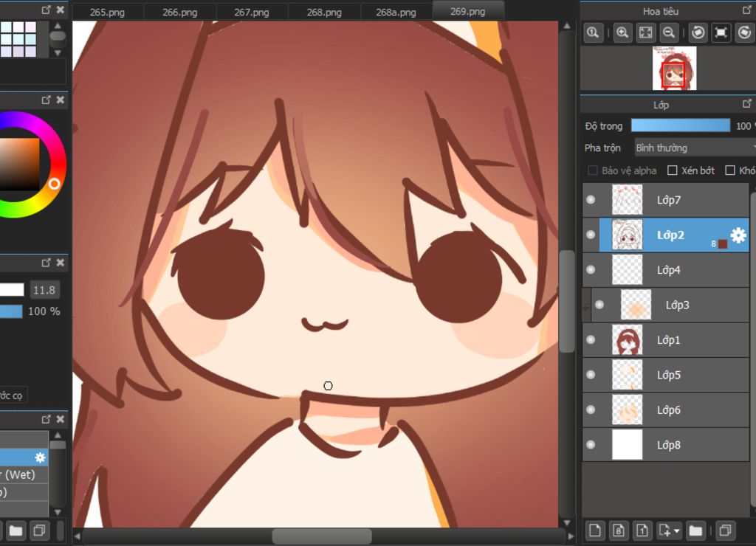Add brush folder in brush panel
756x546 pixels.
(16, 531)
